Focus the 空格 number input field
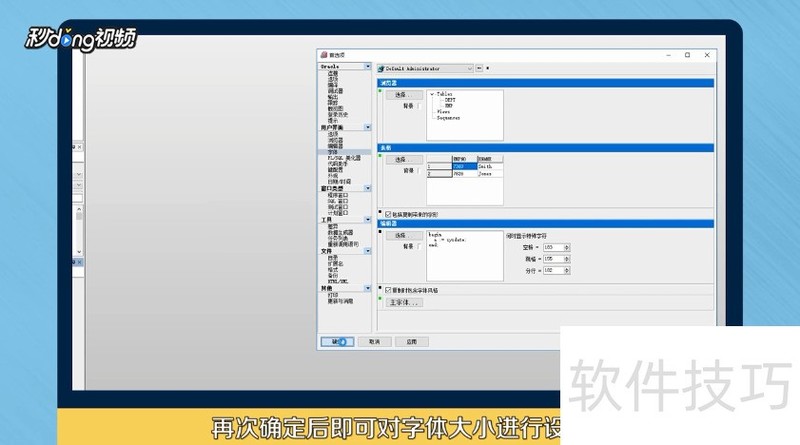Screen dimensions: 800x445 (553, 248)
